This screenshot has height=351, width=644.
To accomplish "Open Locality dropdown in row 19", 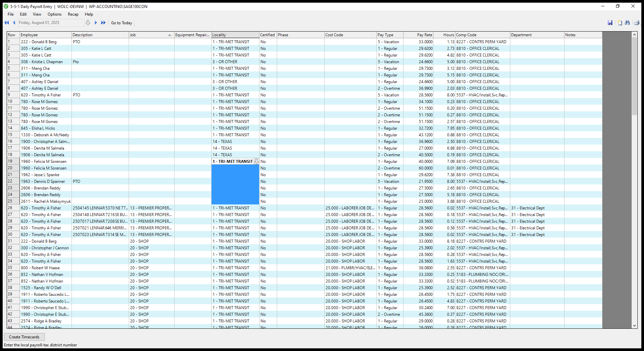I will pyautogui.click(x=256, y=162).
